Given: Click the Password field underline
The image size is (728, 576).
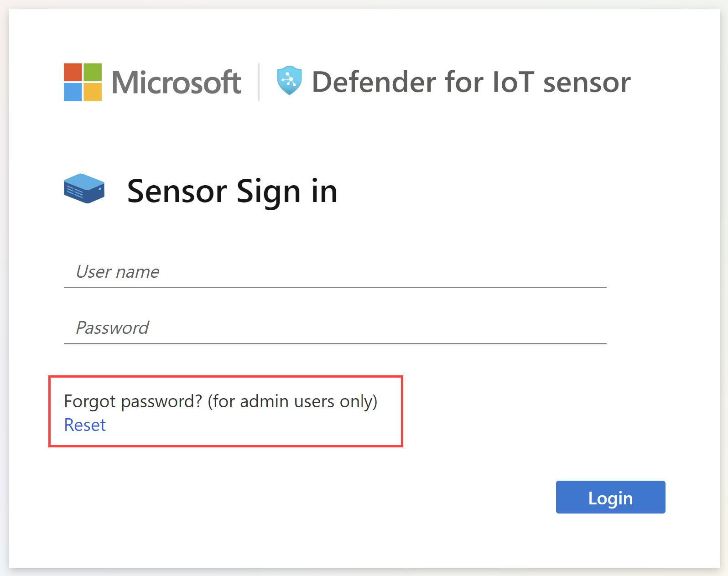Looking at the screenshot, I should coord(335,343).
